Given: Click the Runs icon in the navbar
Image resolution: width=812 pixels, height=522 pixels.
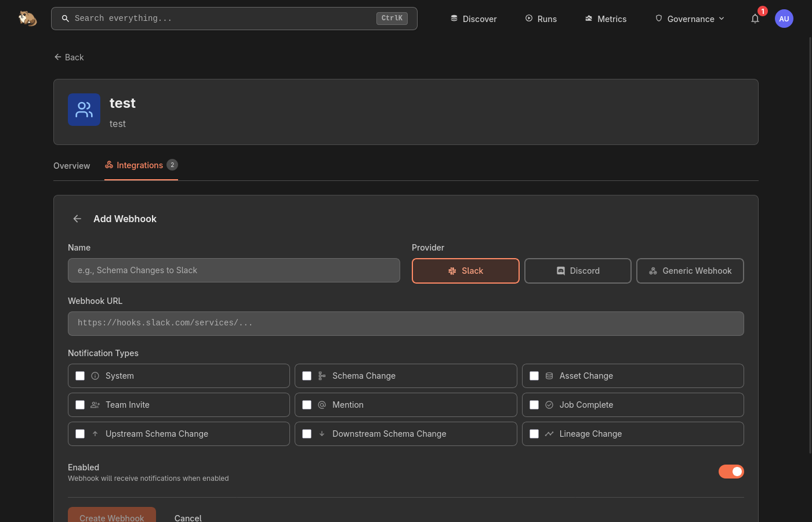Looking at the screenshot, I should [x=528, y=18].
